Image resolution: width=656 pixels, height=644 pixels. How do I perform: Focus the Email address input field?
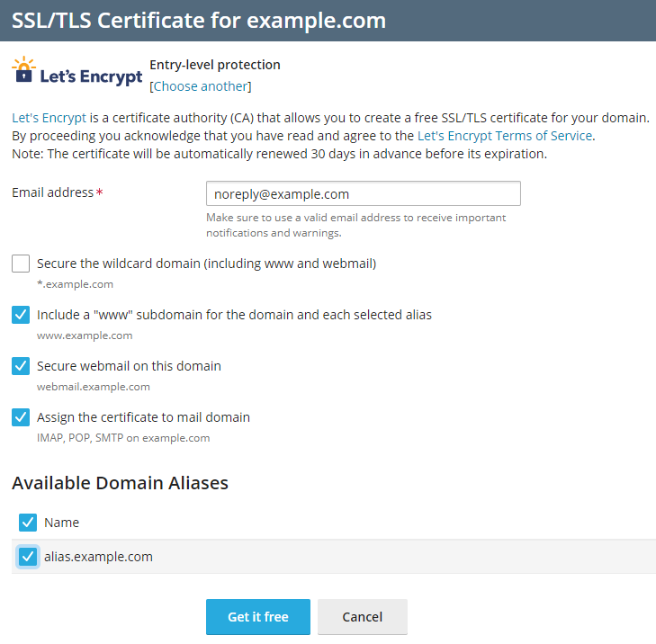click(x=363, y=193)
